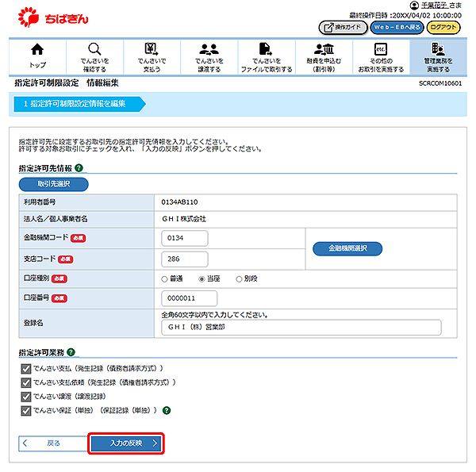Viewport: 476px width, 472px height.
Task: Open でんさいを確認する magnifier menu
Action: click(94, 57)
